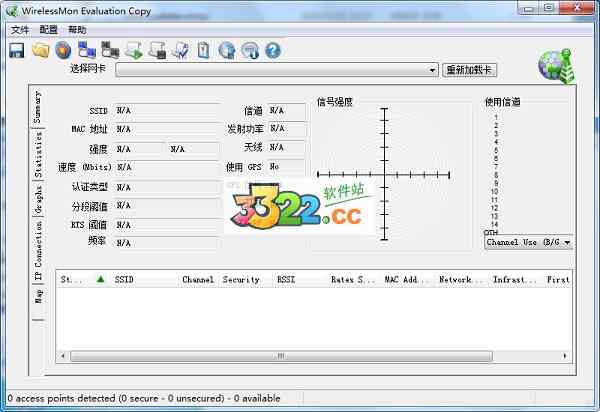
Task: Click the blue networked computers icon
Action: pos(87,50)
